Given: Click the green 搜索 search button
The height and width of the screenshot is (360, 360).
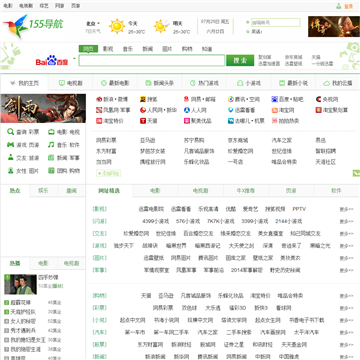Looking at the screenshot, I should (240, 60).
